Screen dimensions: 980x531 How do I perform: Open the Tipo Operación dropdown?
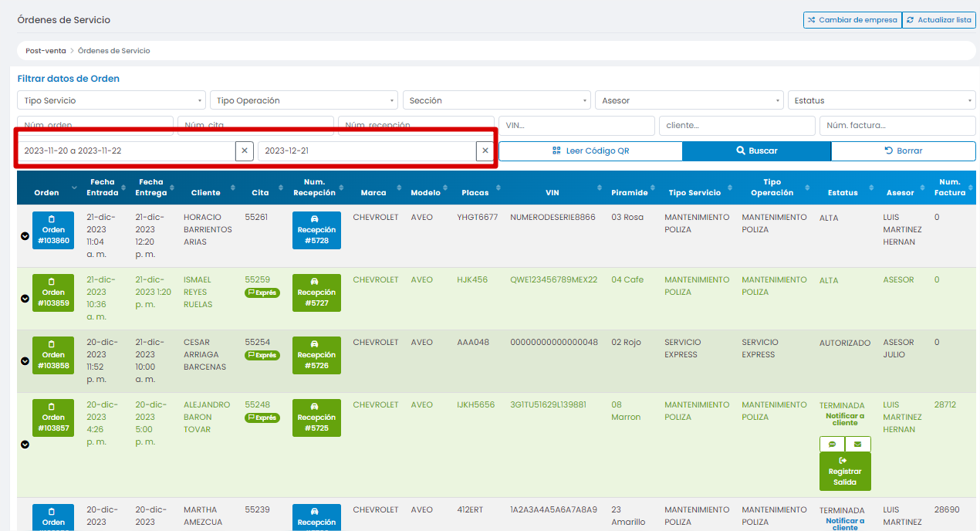304,100
